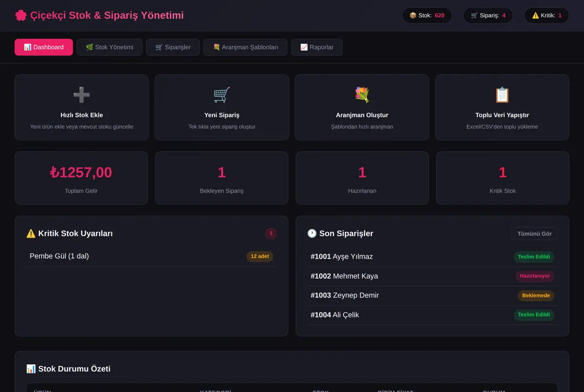Click Teslim Edildi badge for Ayşe Yılmaz
The height and width of the screenshot is (392, 584).
pyautogui.click(x=534, y=257)
